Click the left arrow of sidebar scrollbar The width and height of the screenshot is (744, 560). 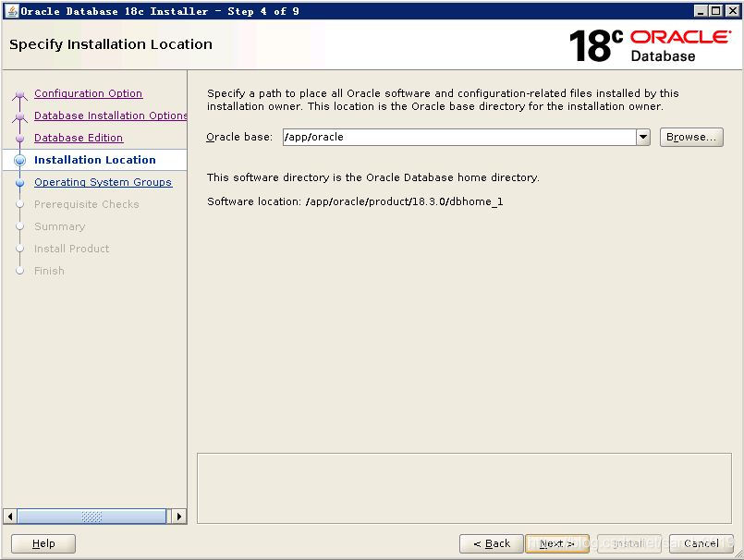(x=10, y=517)
